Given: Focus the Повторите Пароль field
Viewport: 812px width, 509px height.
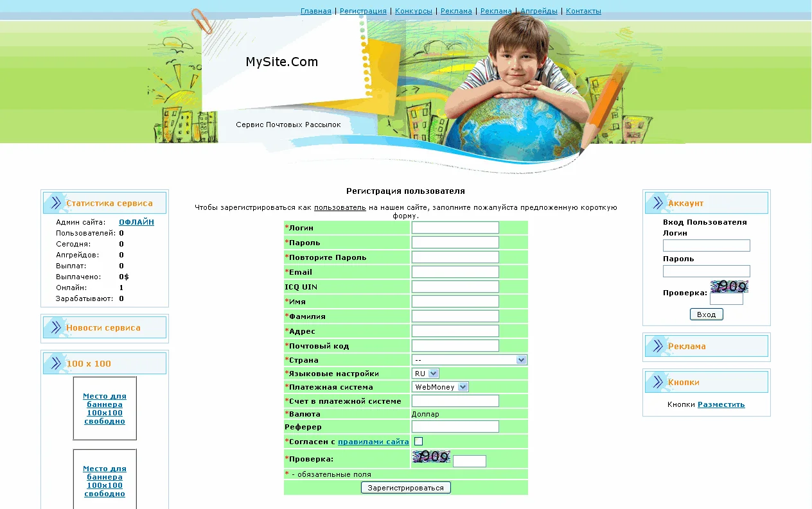Looking at the screenshot, I should [x=455, y=257].
